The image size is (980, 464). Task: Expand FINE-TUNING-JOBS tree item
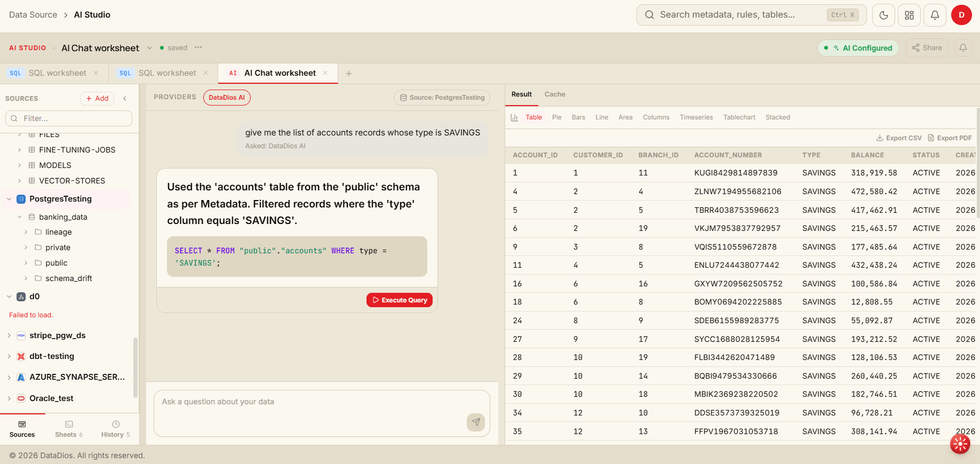[20, 150]
